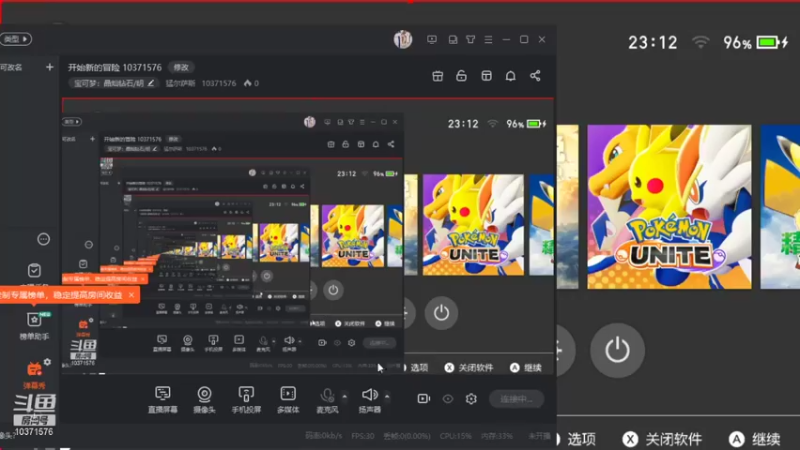Expand speaker options arrow beside 扬声器 in the main toolbar
The image size is (800, 450).
[x=387, y=396]
